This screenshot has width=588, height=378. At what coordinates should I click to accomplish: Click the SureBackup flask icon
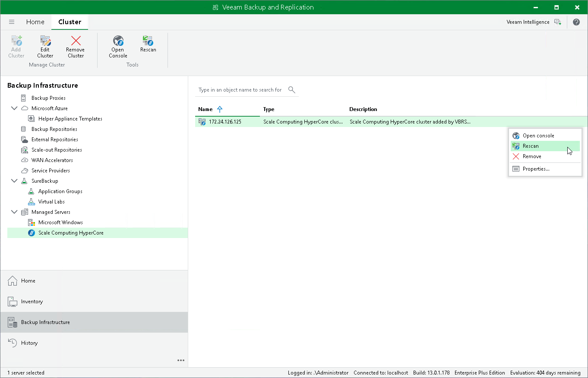(x=24, y=181)
